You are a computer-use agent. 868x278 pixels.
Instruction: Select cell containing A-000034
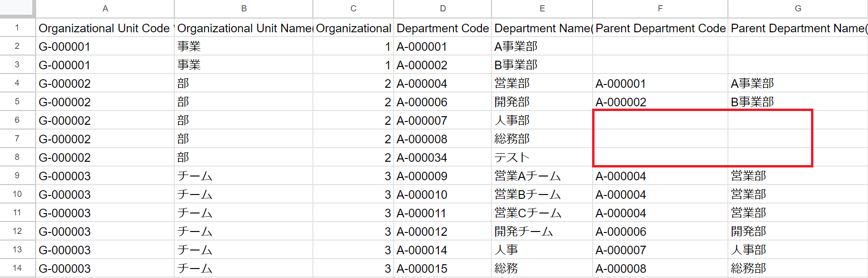click(422, 158)
